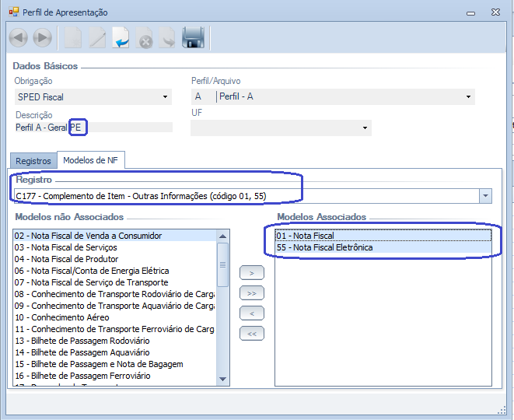The height and width of the screenshot is (420, 514).
Task: Click the edit pencil toolbar icon
Action: click(x=96, y=37)
